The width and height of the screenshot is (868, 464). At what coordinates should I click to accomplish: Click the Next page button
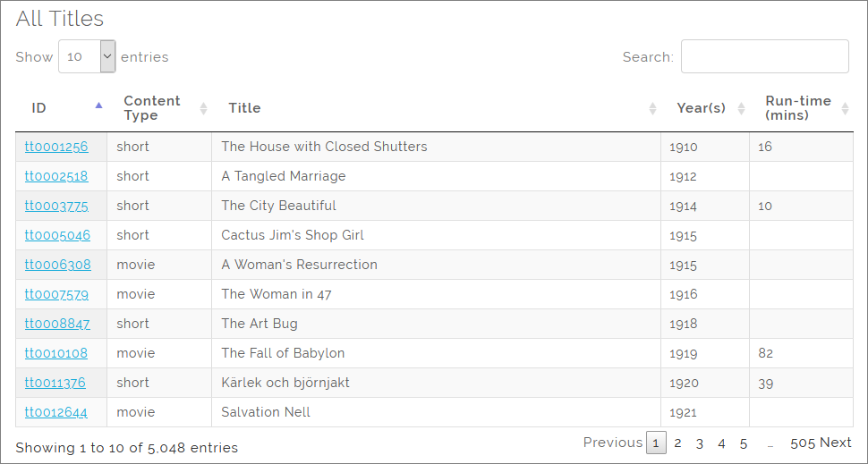[x=836, y=443]
